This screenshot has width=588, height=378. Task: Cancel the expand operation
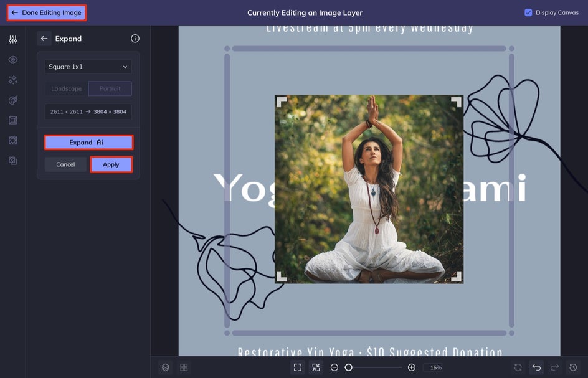pos(65,164)
